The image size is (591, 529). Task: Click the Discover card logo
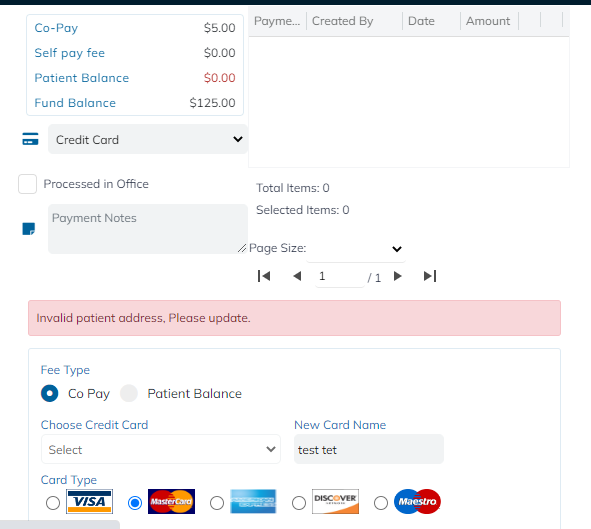pos(335,501)
